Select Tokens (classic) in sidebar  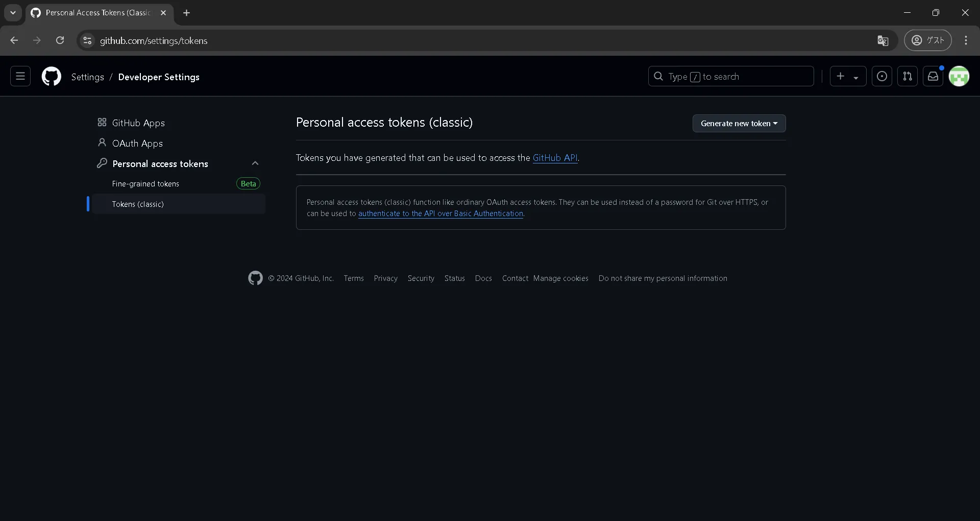(179, 204)
